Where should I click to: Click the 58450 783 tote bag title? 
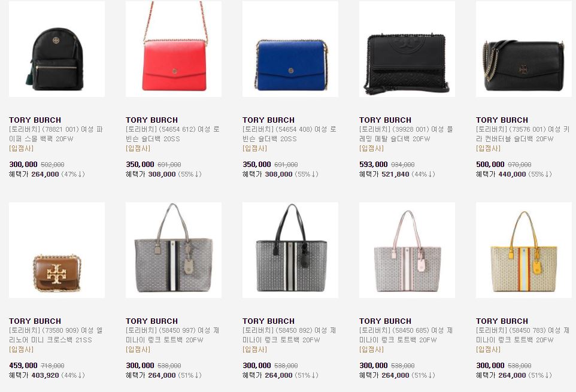[x=523, y=335]
